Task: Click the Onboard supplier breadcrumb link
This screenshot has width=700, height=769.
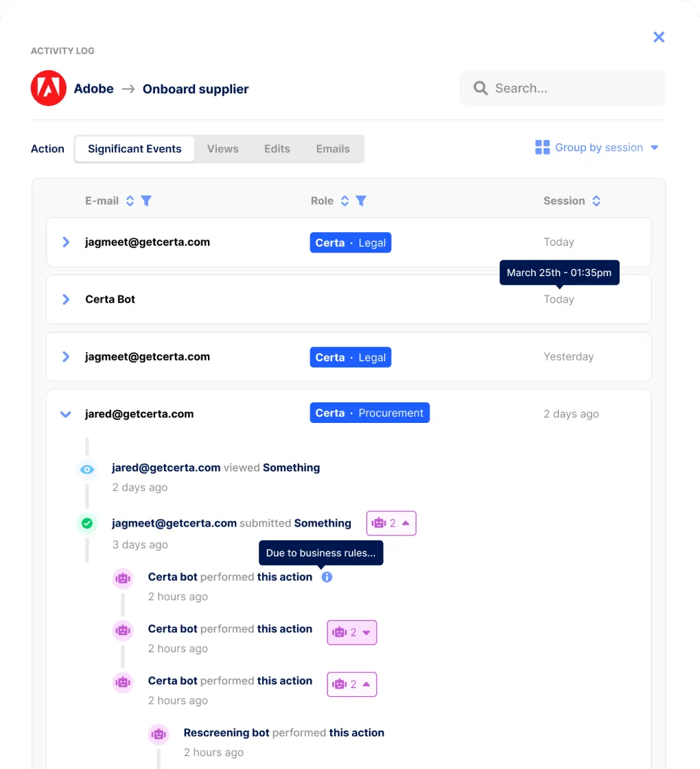Action: (x=195, y=89)
